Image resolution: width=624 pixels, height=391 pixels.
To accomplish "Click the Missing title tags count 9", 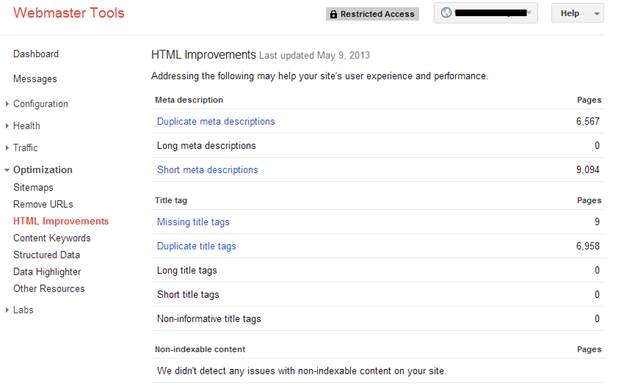I will 597,222.
